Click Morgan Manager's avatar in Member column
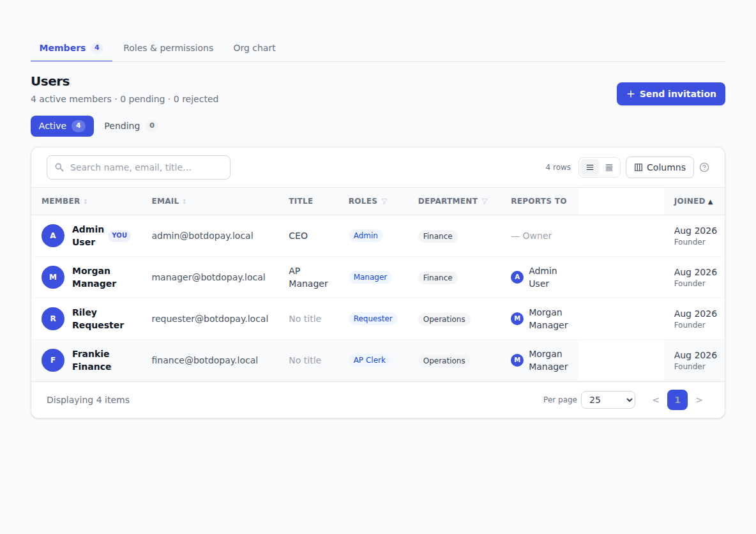Viewport: 756px width, 534px height. [x=53, y=277]
